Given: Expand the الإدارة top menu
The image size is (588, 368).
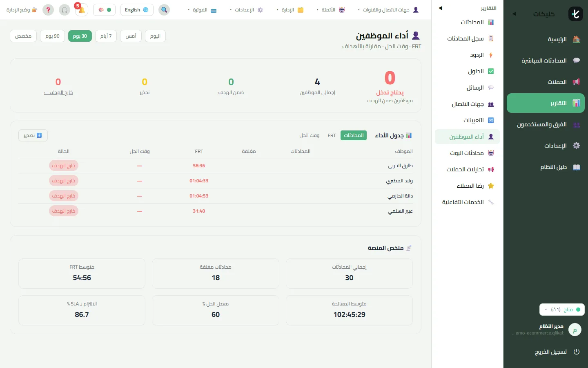Looking at the screenshot, I should (x=290, y=10).
